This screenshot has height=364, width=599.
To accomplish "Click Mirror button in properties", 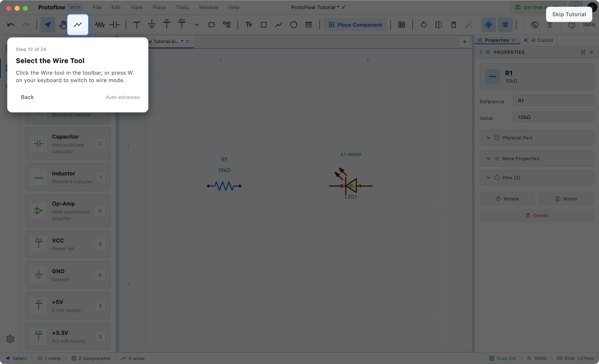I will 566,199.
